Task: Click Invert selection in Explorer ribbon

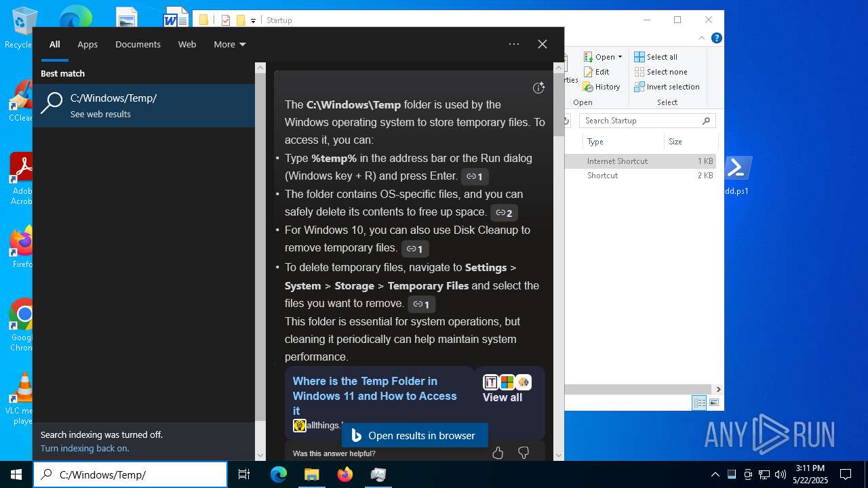Action: (x=667, y=87)
